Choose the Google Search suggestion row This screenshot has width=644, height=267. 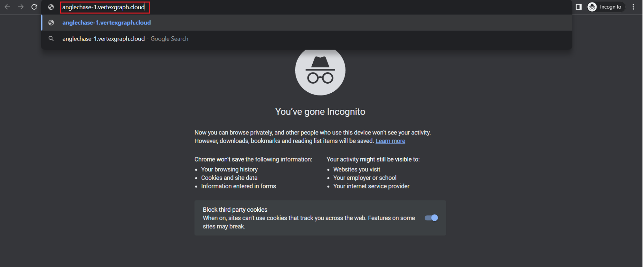pos(307,39)
